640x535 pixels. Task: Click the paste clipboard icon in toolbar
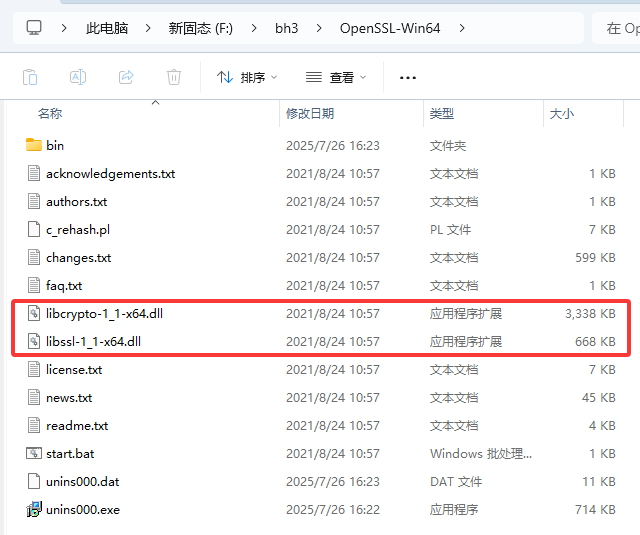point(30,77)
